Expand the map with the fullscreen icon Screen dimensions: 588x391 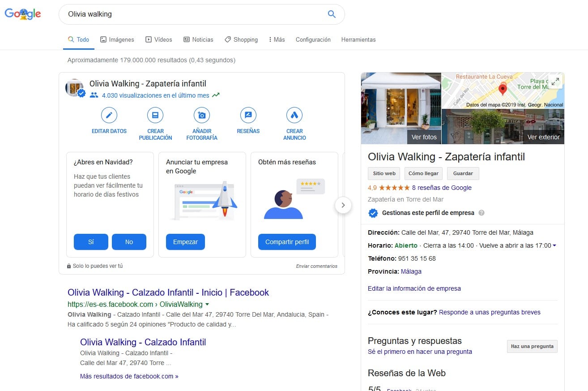click(x=555, y=82)
